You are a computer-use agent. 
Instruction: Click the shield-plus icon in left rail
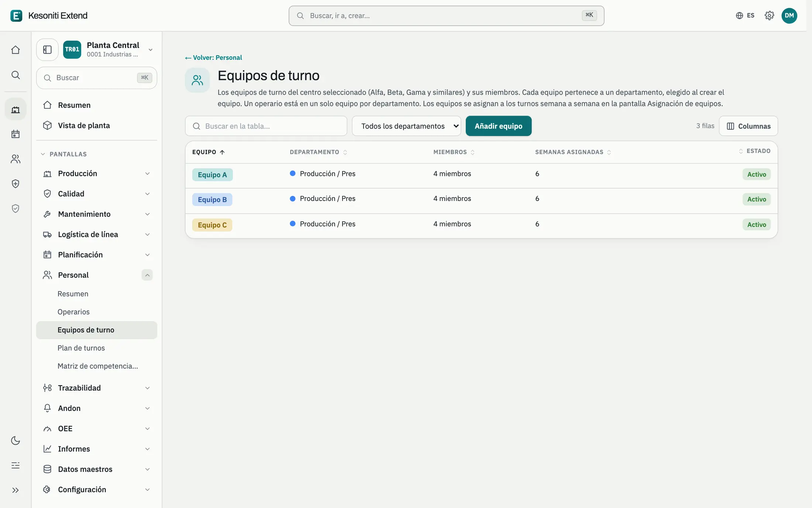(x=16, y=184)
